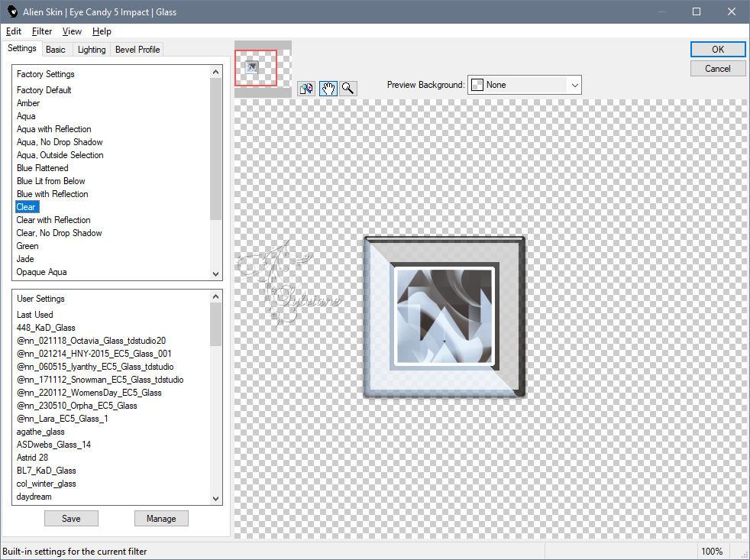Screen dimensions: 750x560
Task: Save the current user setting
Action: pos(71,518)
